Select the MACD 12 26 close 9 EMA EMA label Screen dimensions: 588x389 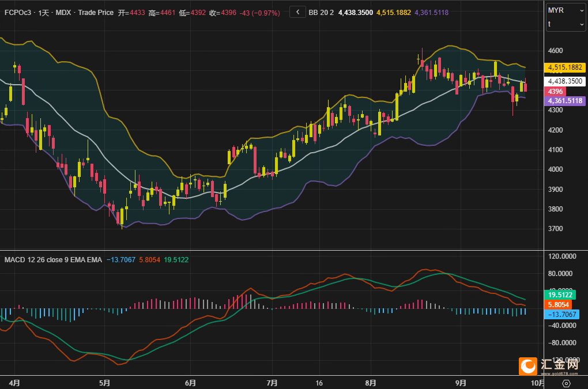click(x=53, y=260)
